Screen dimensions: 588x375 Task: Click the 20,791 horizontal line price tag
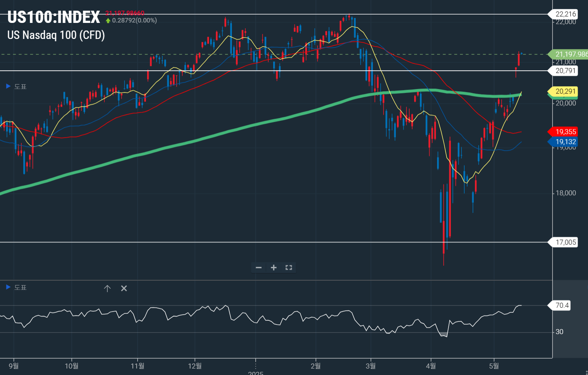point(565,71)
